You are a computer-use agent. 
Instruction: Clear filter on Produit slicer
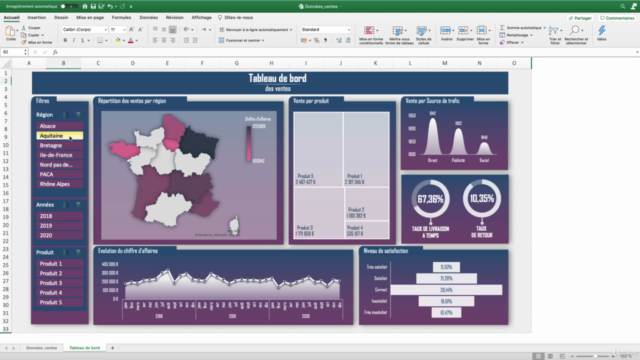coord(78,252)
